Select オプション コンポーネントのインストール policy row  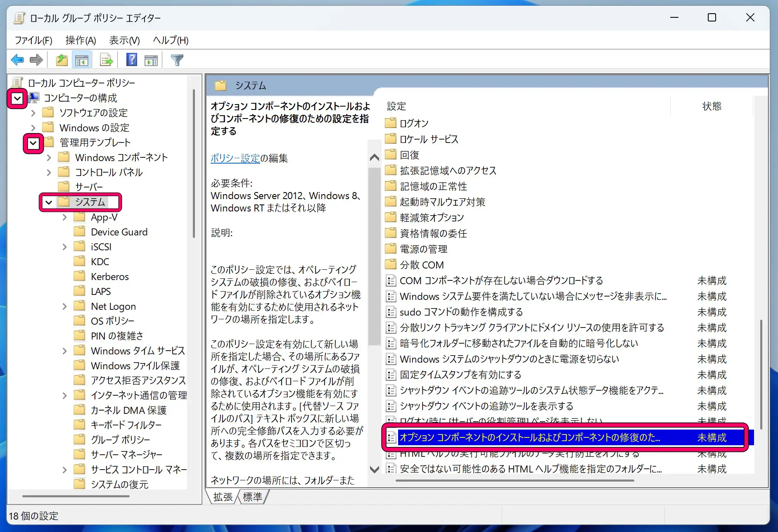(x=569, y=437)
